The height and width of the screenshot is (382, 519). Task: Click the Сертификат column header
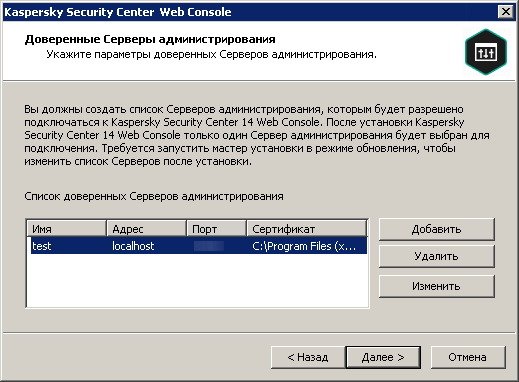(307, 229)
